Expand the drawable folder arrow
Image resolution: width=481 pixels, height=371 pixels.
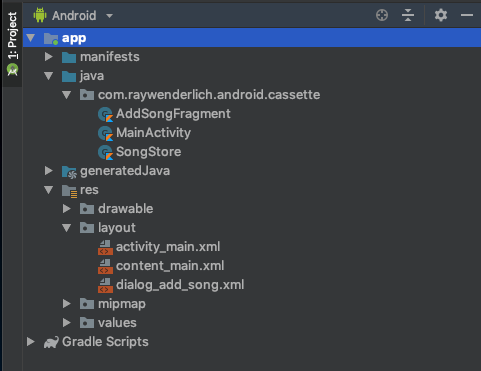point(67,209)
